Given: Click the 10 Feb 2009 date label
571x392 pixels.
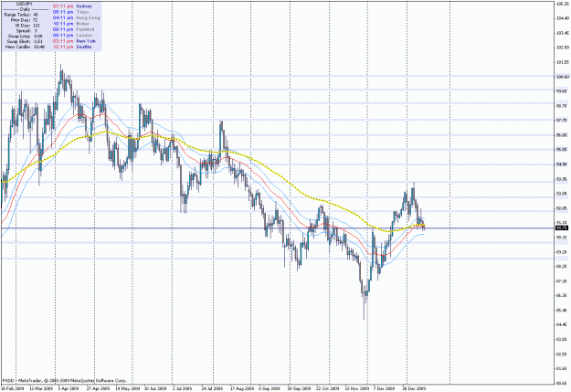Looking at the screenshot, I should coord(13,388).
